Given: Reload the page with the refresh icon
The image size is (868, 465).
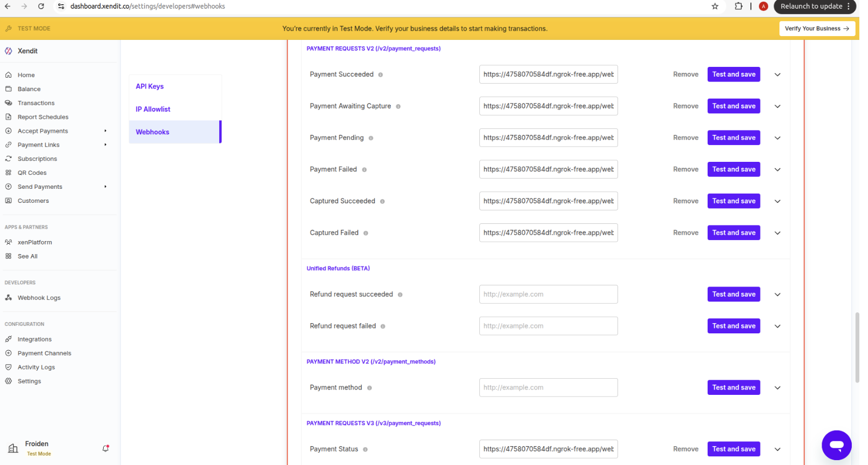Looking at the screenshot, I should [x=41, y=6].
